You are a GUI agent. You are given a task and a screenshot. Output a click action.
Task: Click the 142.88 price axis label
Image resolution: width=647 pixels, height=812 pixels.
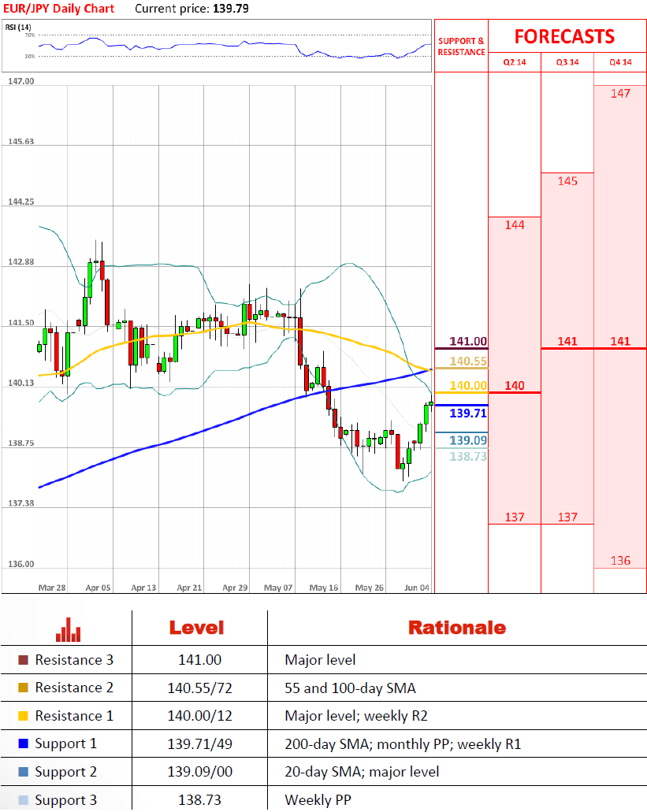21,262
